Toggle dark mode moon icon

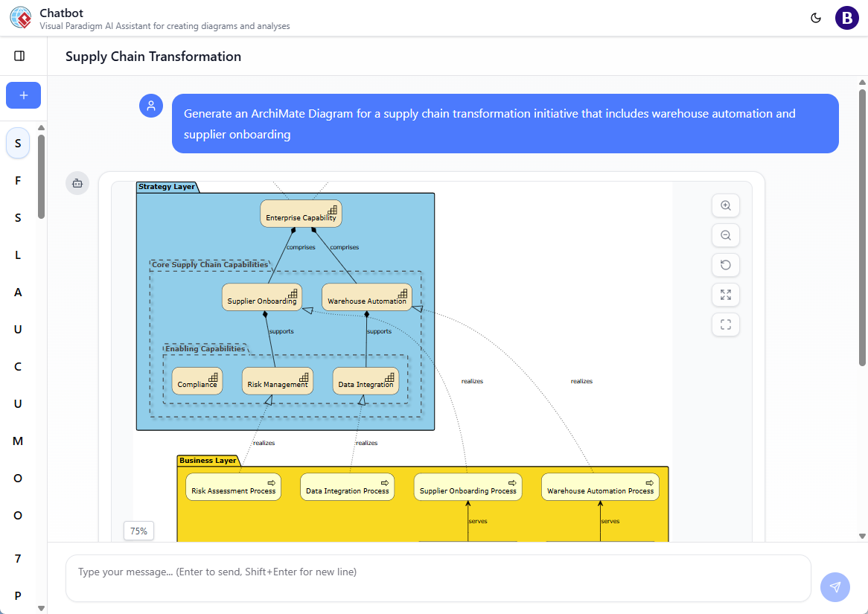click(x=816, y=18)
